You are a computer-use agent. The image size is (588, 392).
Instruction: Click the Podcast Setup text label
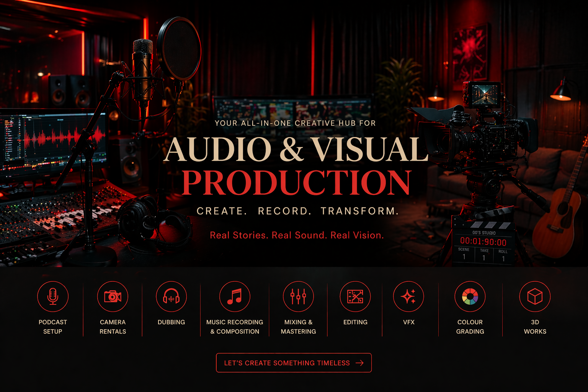point(53,327)
